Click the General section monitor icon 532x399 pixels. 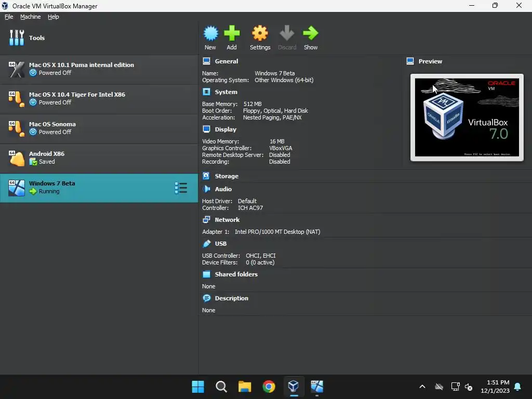206,61
